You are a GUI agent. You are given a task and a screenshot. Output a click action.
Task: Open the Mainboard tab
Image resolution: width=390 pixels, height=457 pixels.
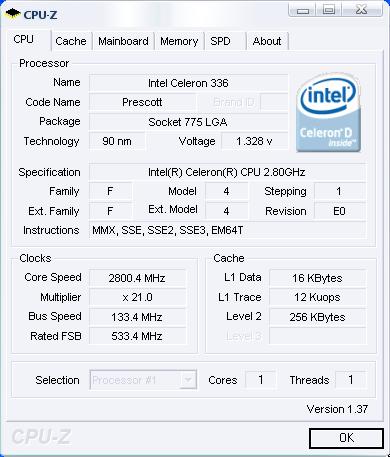[123, 41]
